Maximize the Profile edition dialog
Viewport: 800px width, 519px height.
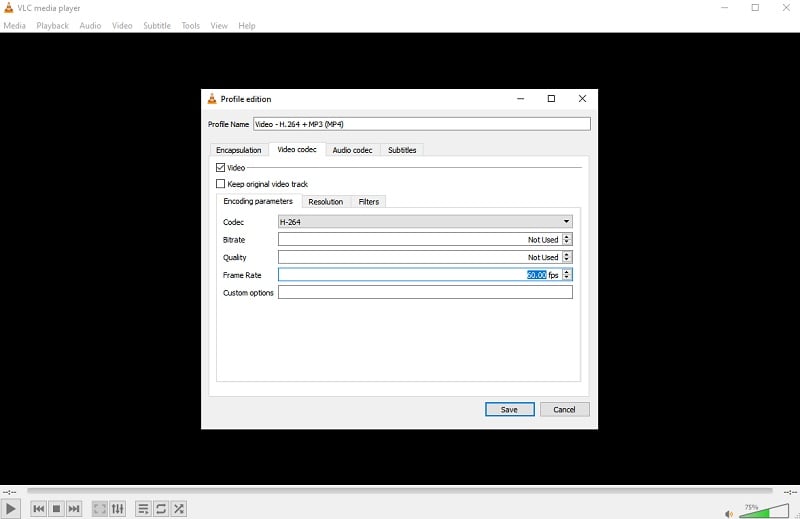click(x=551, y=98)
